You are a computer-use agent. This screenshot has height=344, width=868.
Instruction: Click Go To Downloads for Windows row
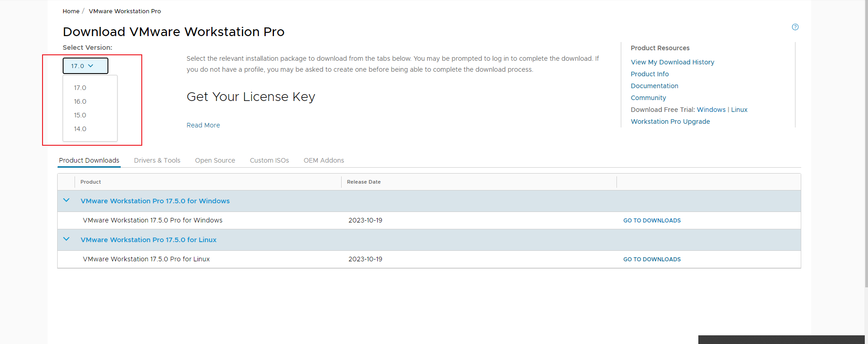652,221
